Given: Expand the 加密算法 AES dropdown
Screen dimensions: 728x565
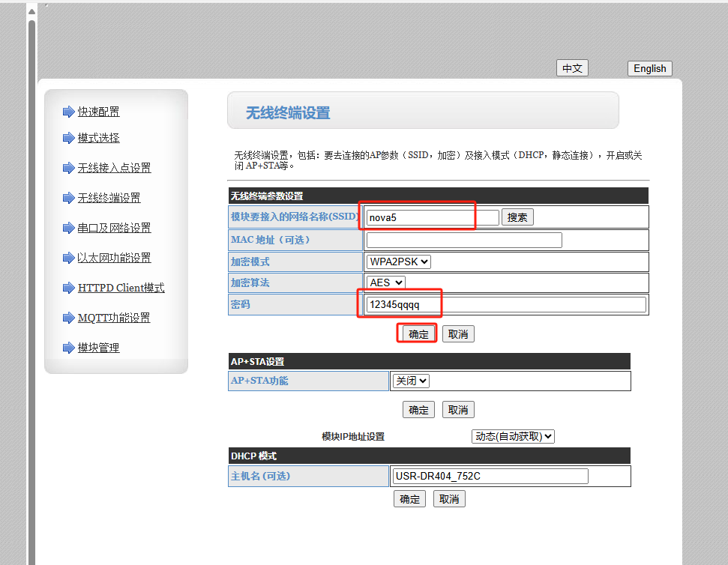Looking at the screenshot, I should pos(385,282).
